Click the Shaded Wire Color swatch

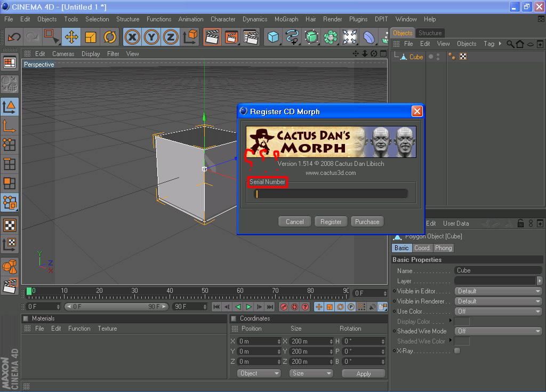click(462, 341)
